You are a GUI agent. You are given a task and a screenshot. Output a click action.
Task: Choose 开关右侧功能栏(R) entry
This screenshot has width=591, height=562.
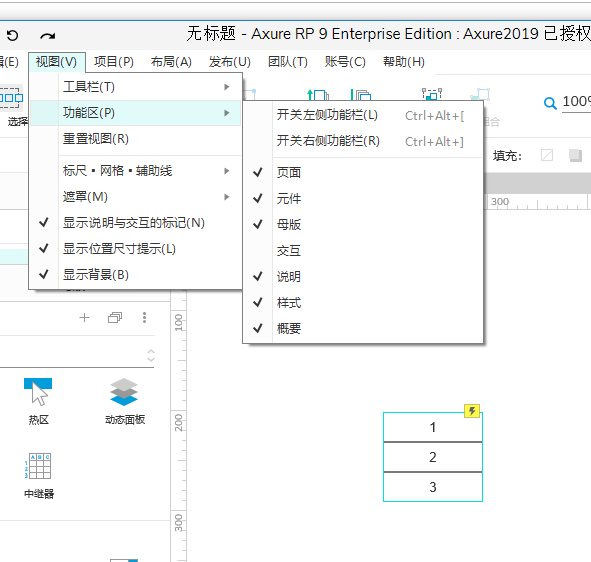pyautogui.click(x=363, y=141)
